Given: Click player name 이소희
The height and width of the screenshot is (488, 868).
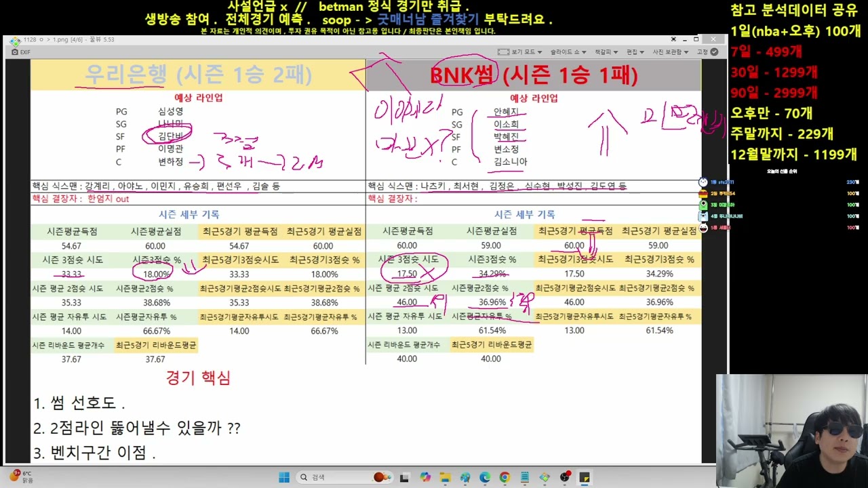Looking at the screenshot, I should (506, 125).
